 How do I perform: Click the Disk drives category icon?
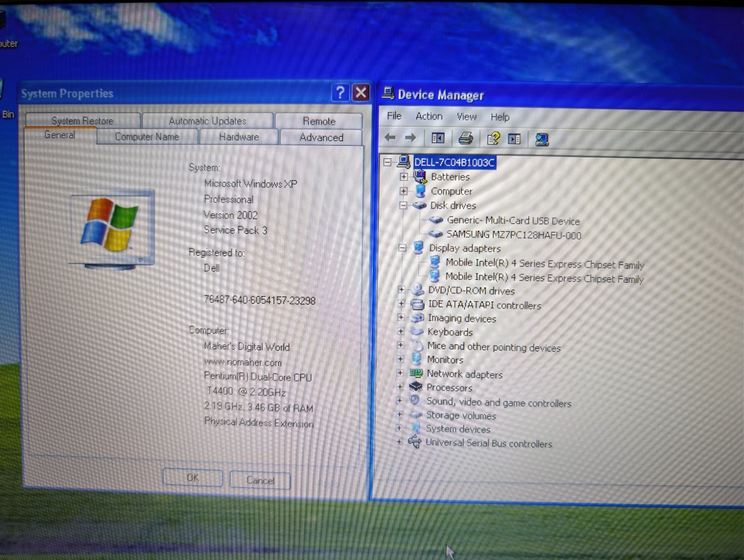[x=419, y=205]
